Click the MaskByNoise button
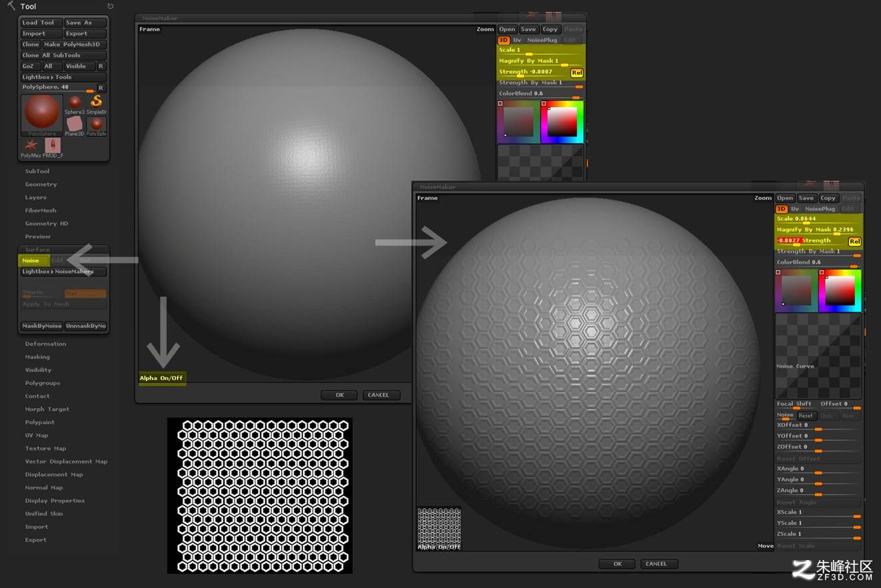This screenshot has height=588, width=881. (41, 326)
